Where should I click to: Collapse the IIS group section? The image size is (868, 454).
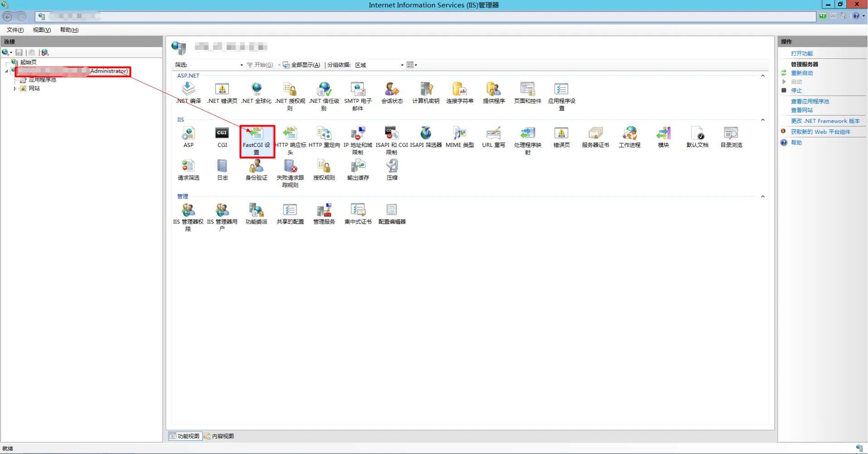pos(763,120)
